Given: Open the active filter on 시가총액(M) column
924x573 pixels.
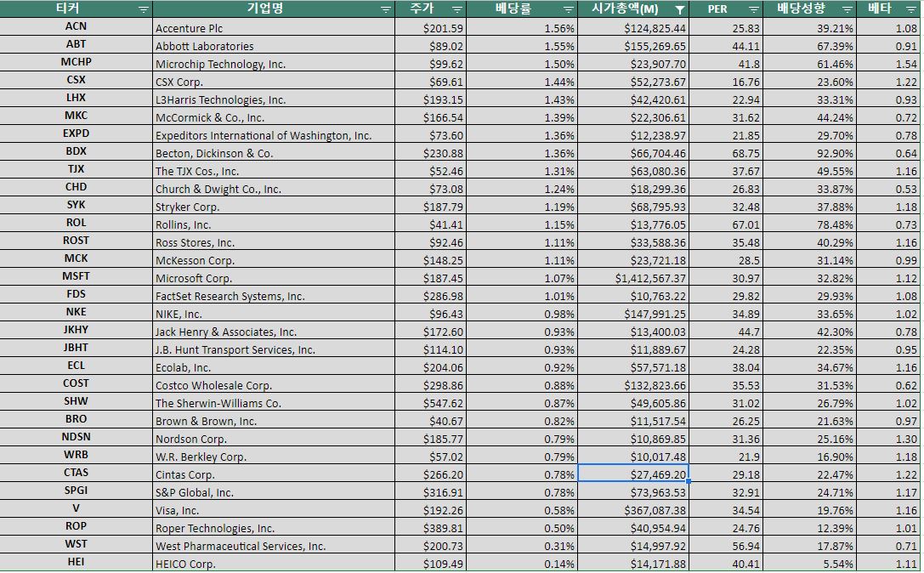Looking at the screenshot, I should pos(679,9).
